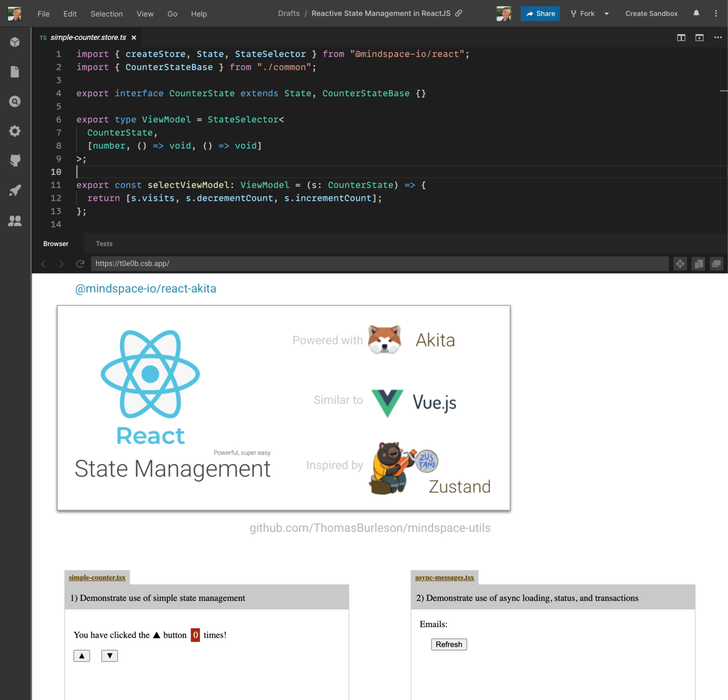Click the preview pane move icon
The height and width of the screenshot is (700, 728).
(680, 264)
